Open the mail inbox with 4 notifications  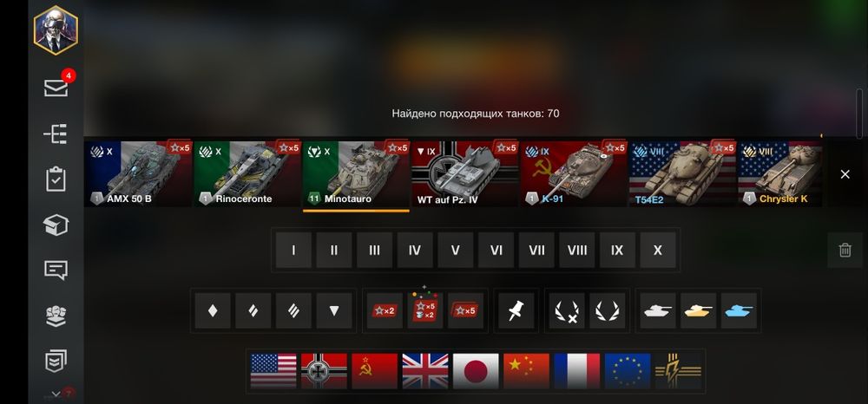point(56,88)
